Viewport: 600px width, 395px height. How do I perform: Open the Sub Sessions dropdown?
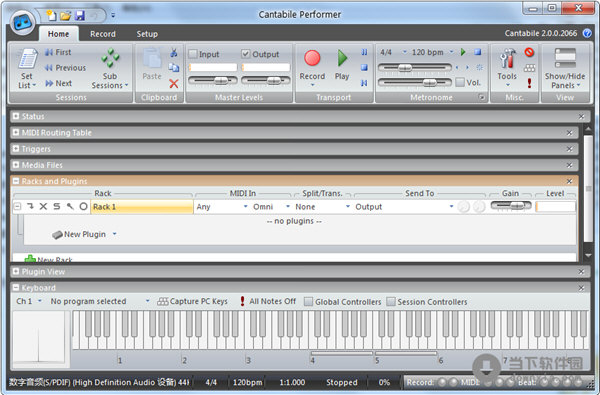(x=110, y=69)
